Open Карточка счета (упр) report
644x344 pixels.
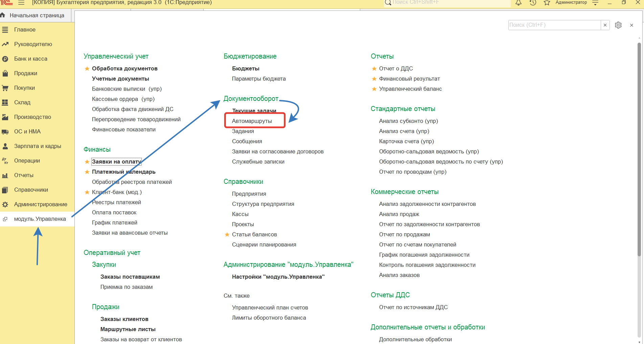pos(407,142)
